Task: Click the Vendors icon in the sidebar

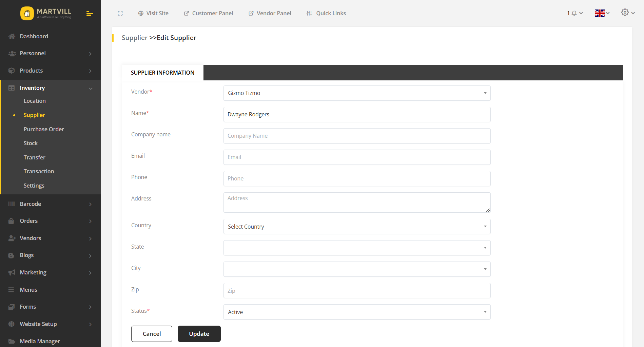Action: (11, 238)
